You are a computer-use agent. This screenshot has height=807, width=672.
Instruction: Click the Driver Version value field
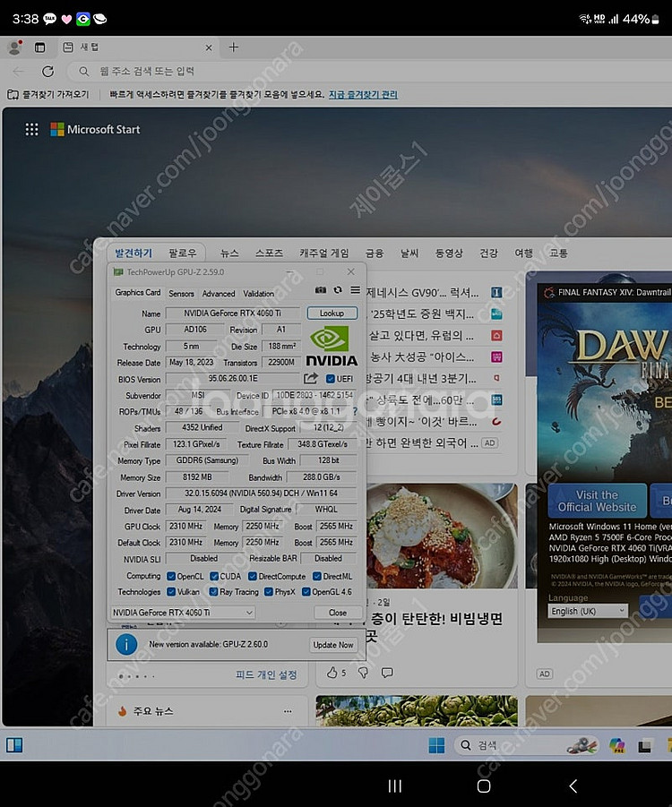[x=261, y=493]
